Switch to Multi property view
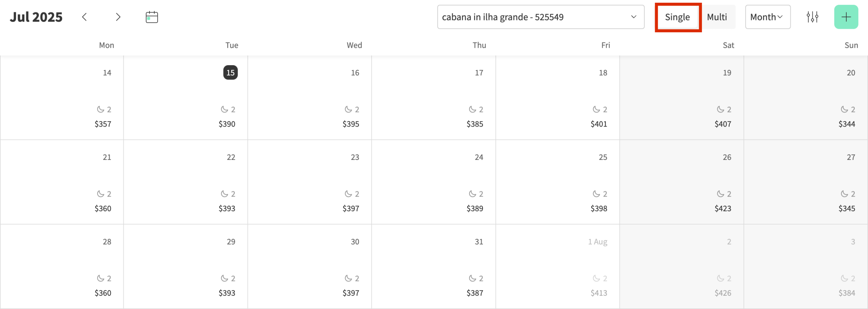This screenshot has width=868, height=309. 717,17
